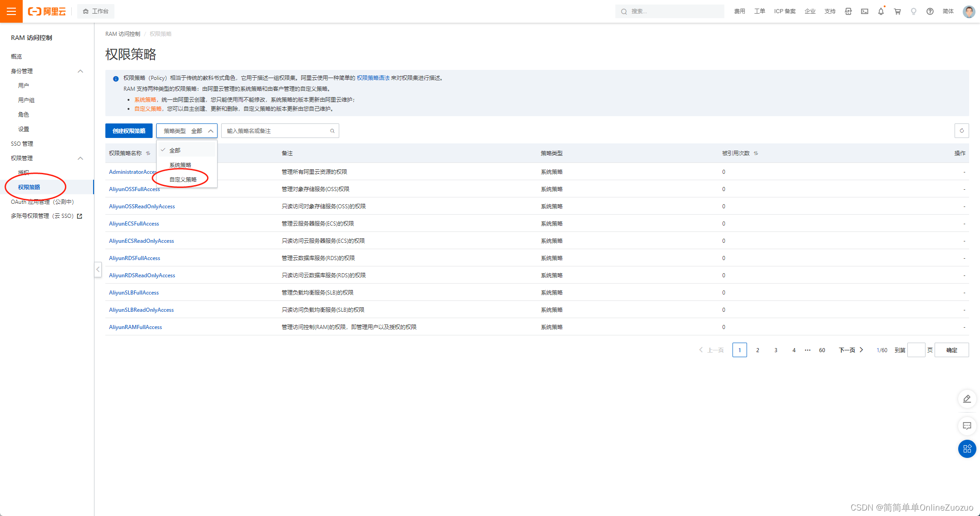980x516 pixels.
Task: Open 多账号权限管理 external link
Action: click(47, 216)
